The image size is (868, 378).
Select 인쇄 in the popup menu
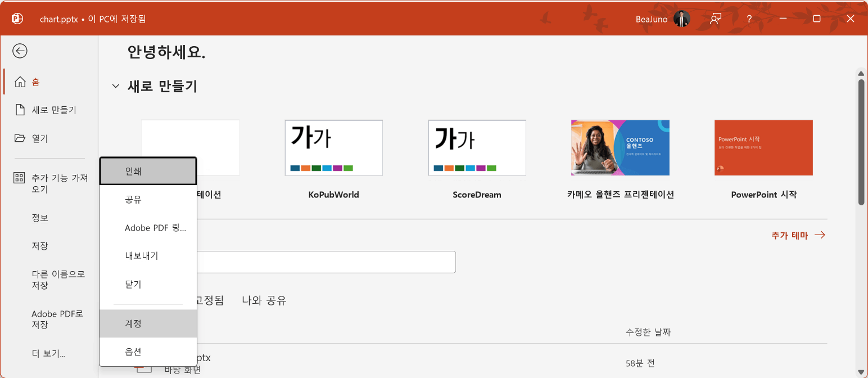tap(148, 171)
